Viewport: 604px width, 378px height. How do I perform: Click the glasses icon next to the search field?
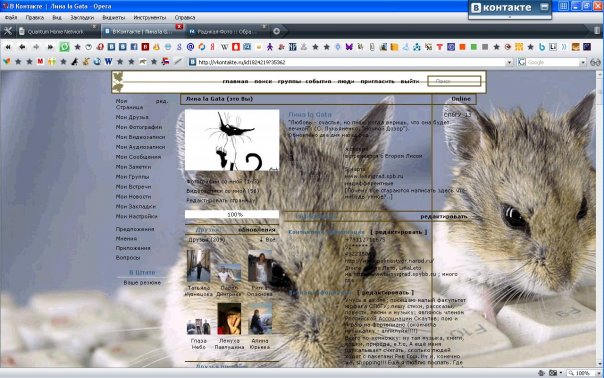pos(595,62)
